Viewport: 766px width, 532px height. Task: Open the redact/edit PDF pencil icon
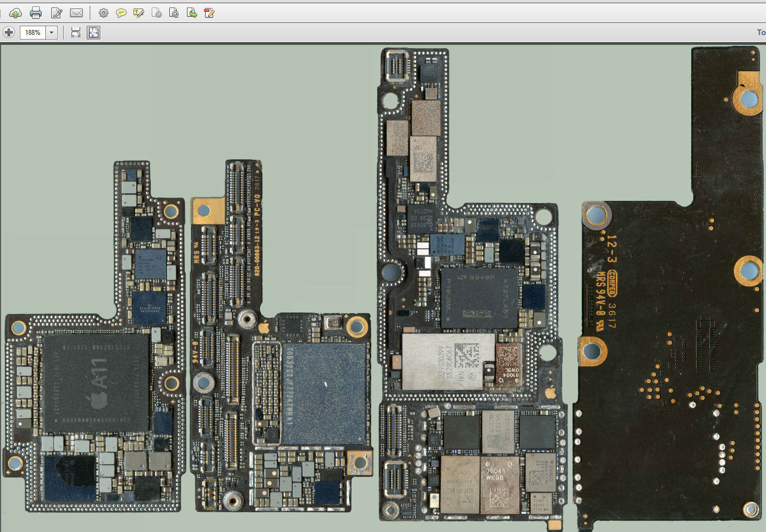(209, 13)
